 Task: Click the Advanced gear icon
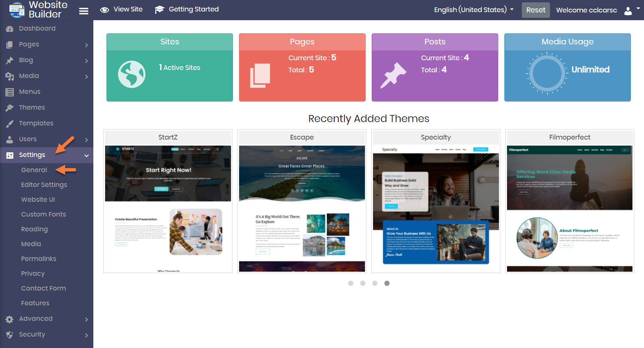[x=9, y=319]
